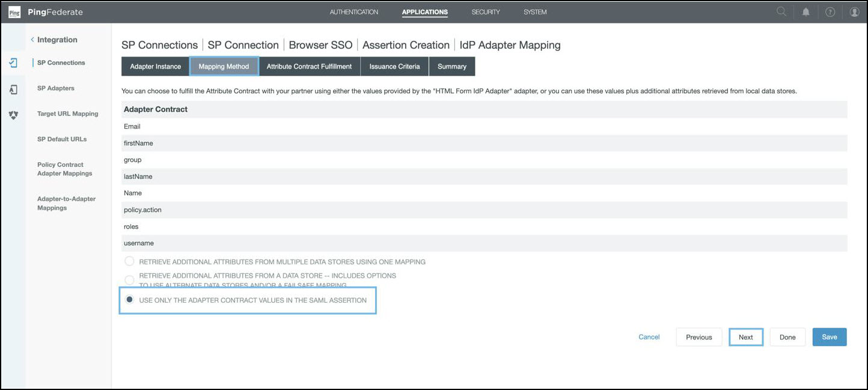Screen dimensions: 868x390
Task: Open the user account profile icon
Action: coord(854,12)
